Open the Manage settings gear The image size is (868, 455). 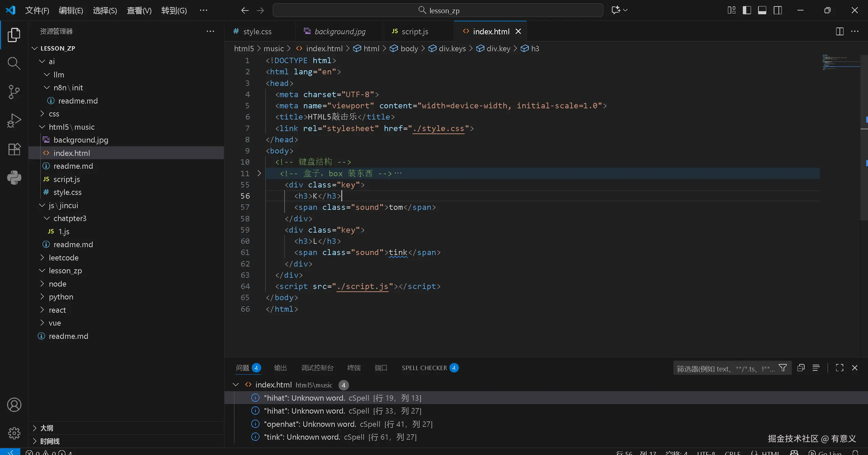14,433
